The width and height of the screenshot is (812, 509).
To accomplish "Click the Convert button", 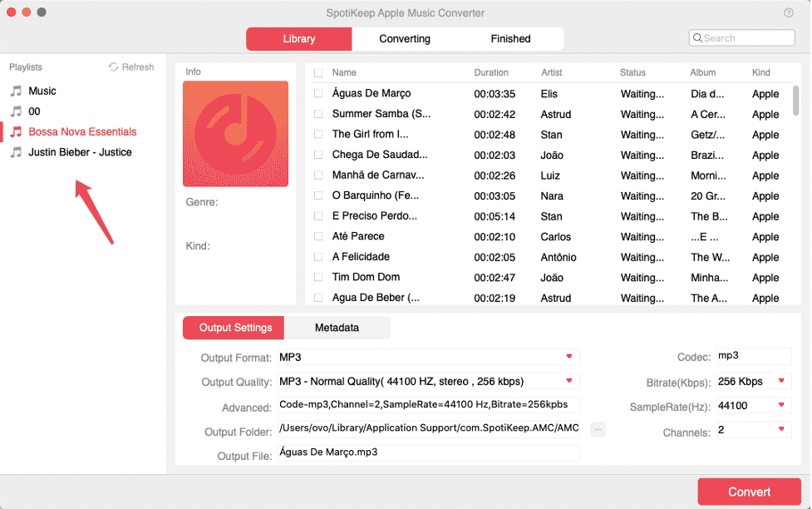I will [x=748, y=492].
